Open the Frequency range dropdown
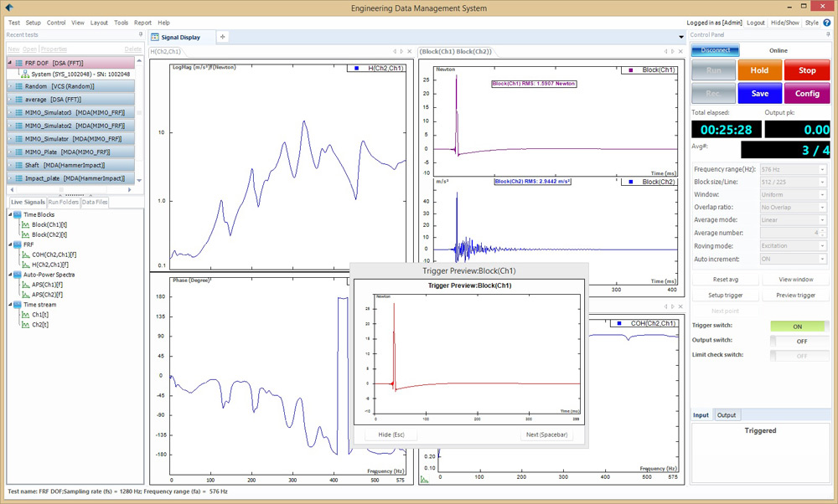 click(x=823, y=170)
